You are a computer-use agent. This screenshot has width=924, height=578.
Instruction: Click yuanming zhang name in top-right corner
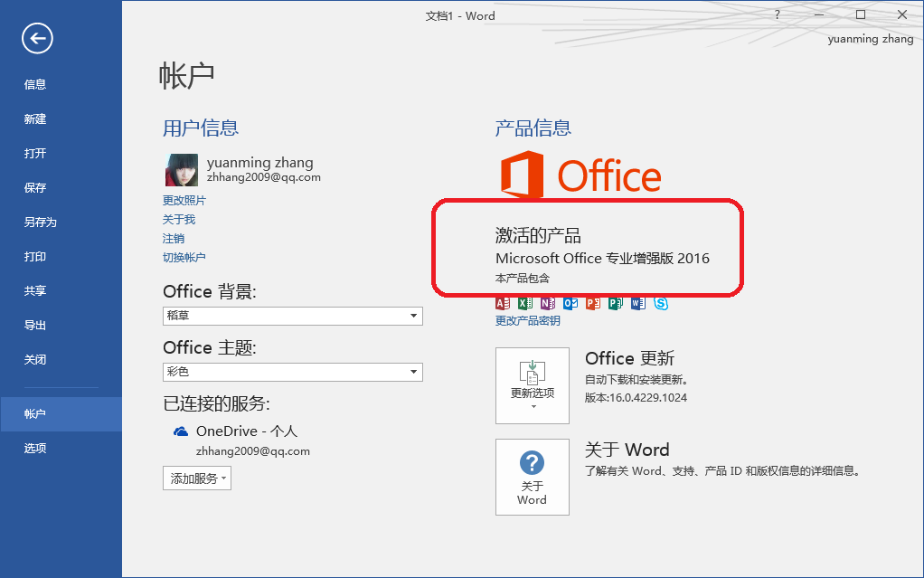tap(871, 39)
